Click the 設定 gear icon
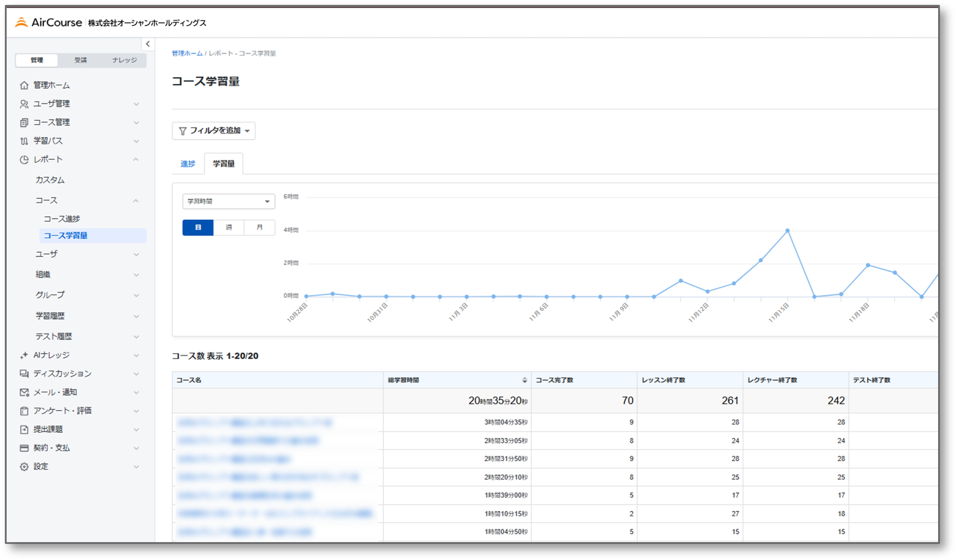Image resolution: width=956 pixels, height=560 pixels. [24, 467]
